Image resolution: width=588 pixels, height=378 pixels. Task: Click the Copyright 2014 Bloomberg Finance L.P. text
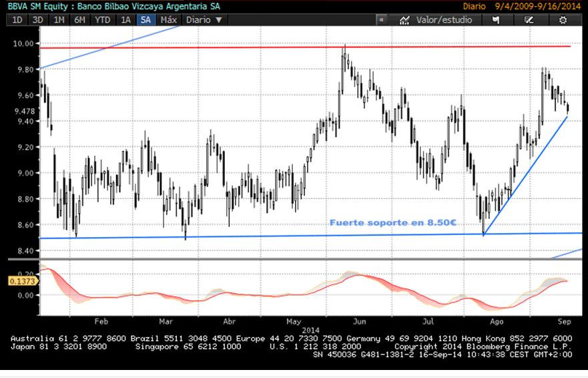pos(483,347)
